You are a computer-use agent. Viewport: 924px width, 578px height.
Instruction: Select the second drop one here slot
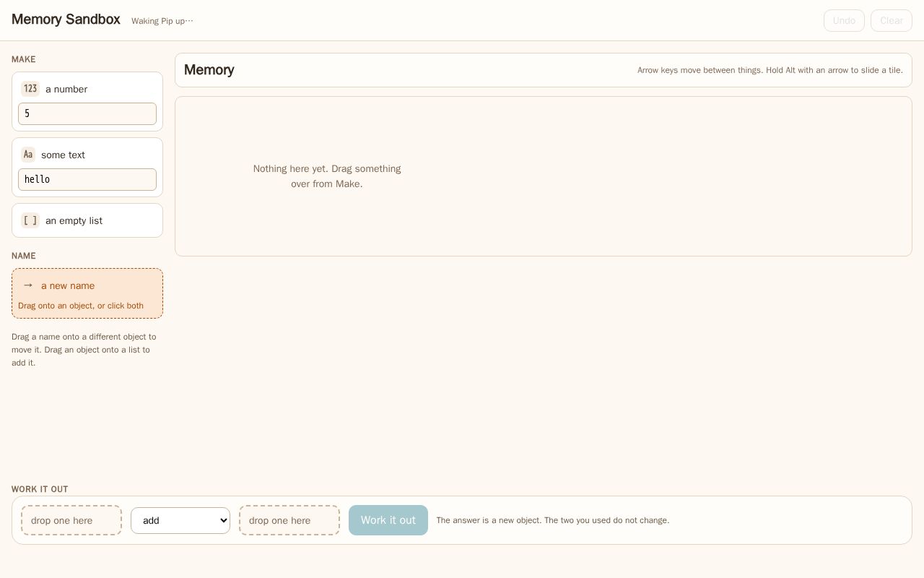[289, 520]
